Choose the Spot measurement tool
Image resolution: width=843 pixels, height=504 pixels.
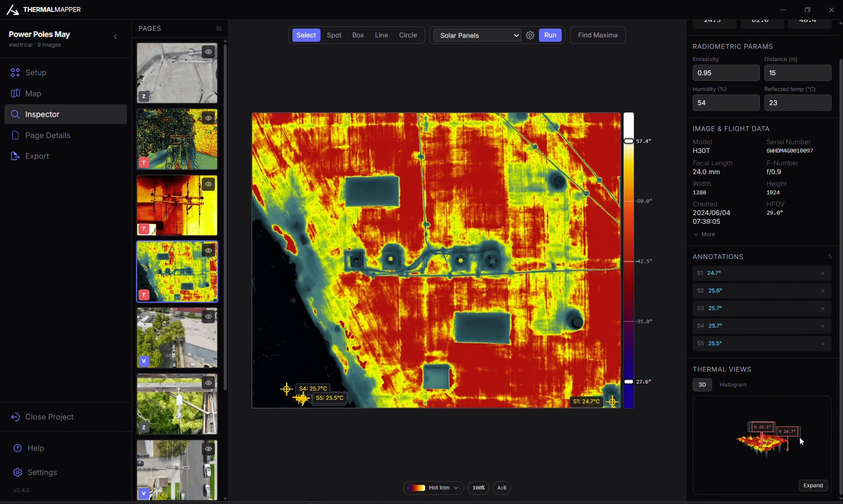point(334,35)
